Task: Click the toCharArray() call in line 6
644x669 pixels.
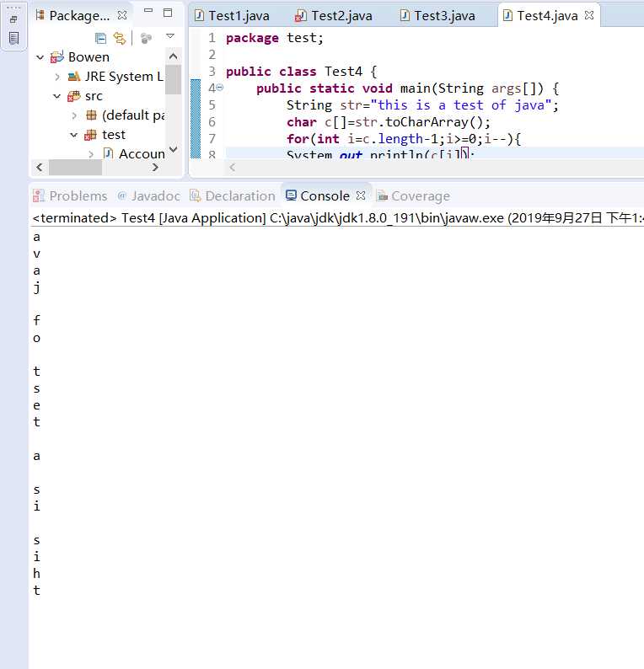Action: (x=434, y=122)
